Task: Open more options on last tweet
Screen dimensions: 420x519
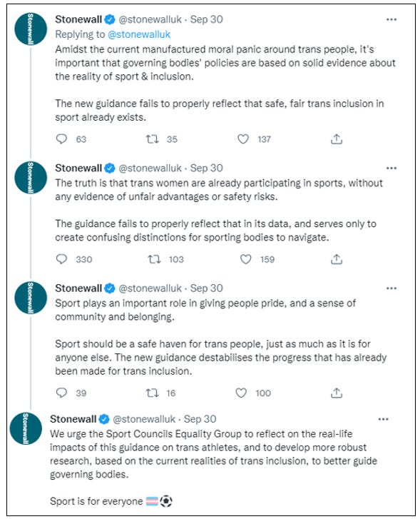Action: click(x=383, y=419)
